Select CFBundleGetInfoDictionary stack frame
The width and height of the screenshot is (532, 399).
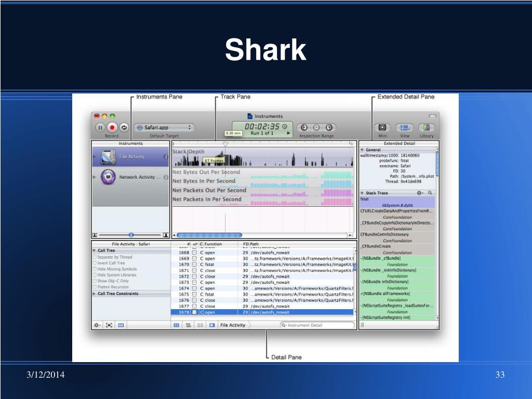pos(397,237)
